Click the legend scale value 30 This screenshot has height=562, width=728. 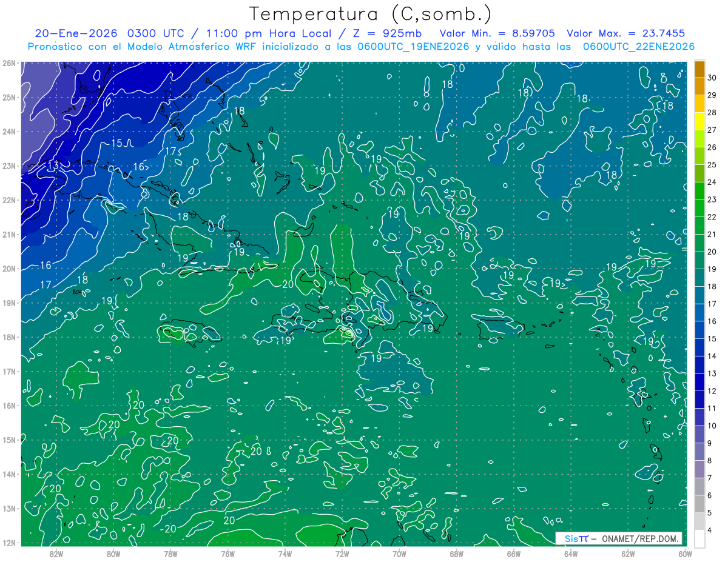(712, 78)
